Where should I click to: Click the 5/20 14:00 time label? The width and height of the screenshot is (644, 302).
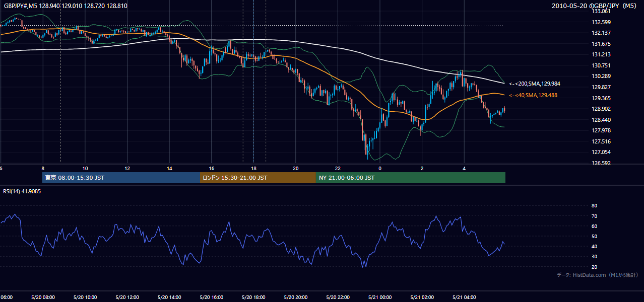[x=169, y=297]
